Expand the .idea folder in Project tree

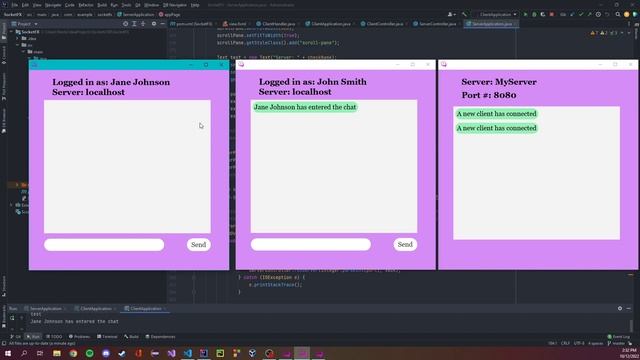(18, 38)
